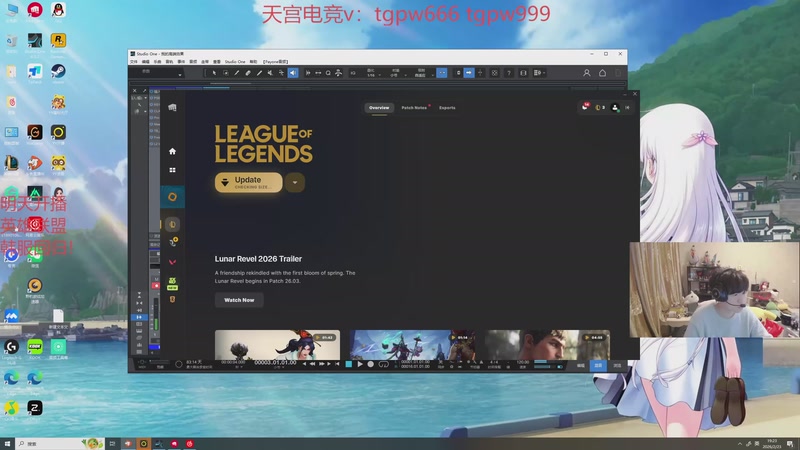This screenshot has height=450, width=800.
Task: Select the Valorant icon in Riot sidebar
Action: click(172, 262)
